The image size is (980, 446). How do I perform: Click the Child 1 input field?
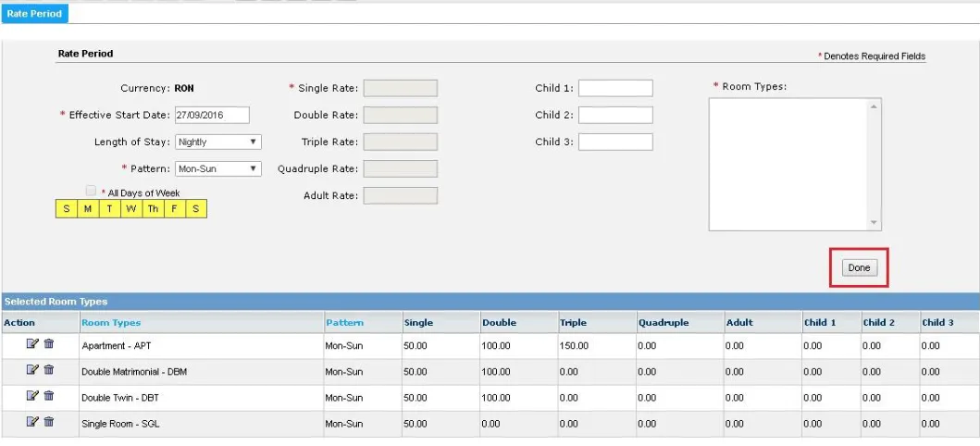pos(615,88)
